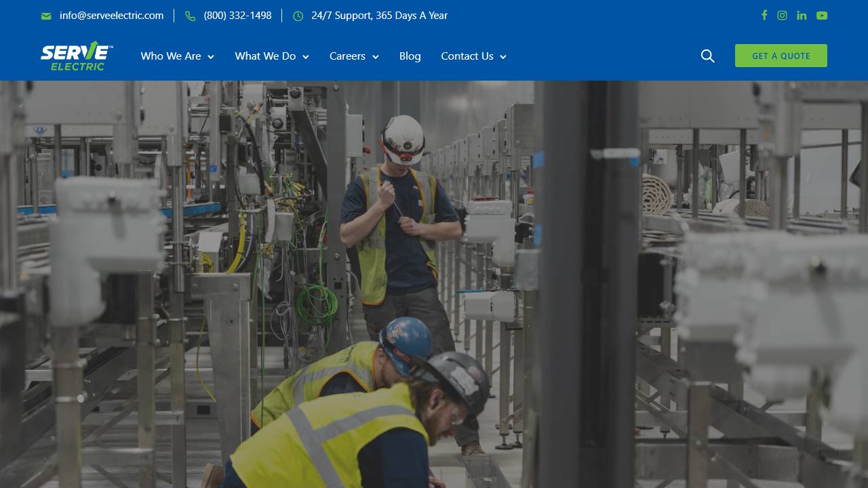Click the info@serveelectric.com email link

pyautogui.click(x=111, y=16)
